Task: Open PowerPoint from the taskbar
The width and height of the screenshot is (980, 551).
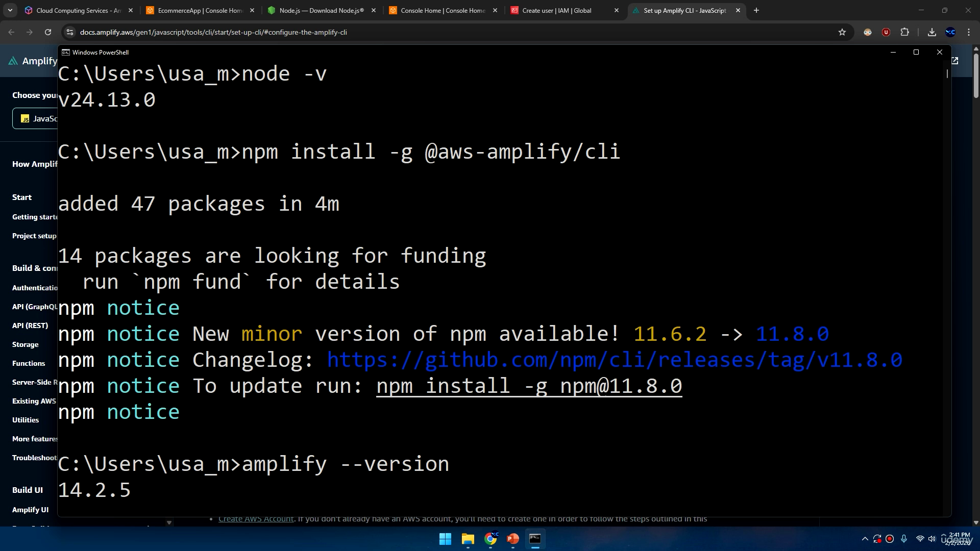Action: pos(513,539)
